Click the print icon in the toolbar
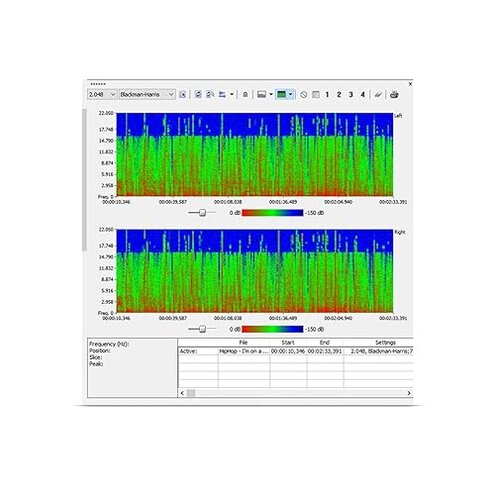Screen dimensions: 495x495 [394, 95]
